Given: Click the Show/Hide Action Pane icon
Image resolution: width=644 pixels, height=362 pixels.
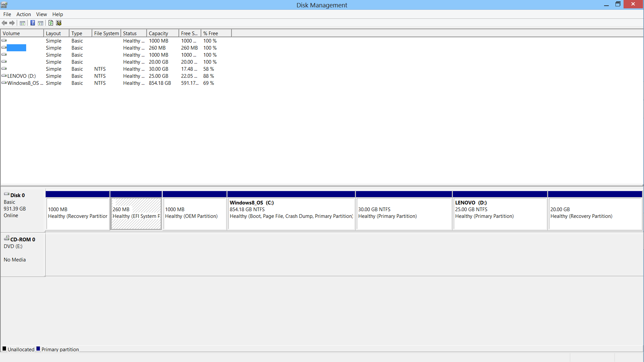Looking at the screenshot, I should 41,23.
